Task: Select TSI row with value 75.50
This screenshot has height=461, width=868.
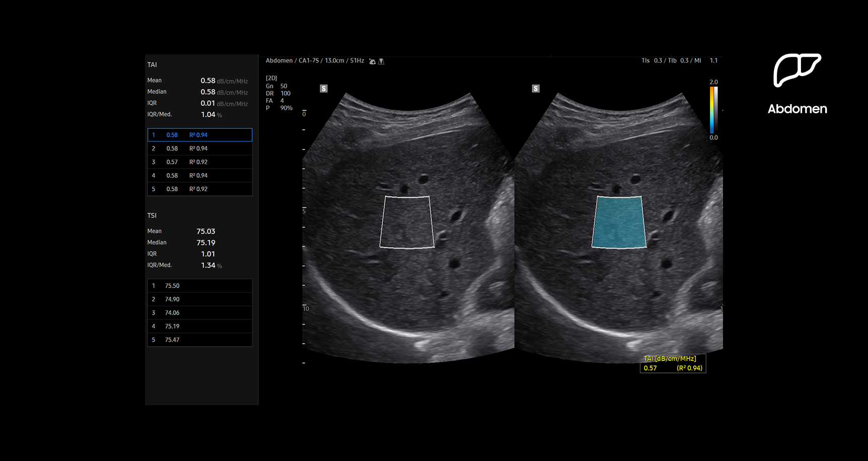Action: coord(200,286)
